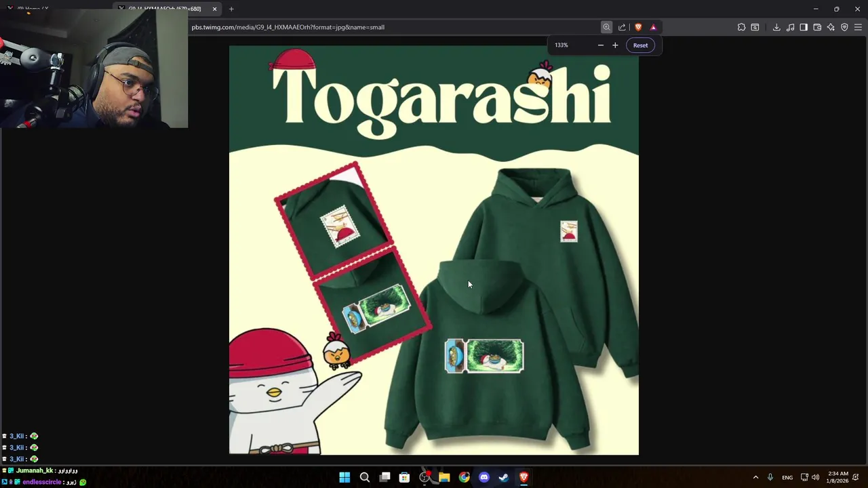The image size is (868, 488).
Task: Open taskbar Search
Action: 364,477
